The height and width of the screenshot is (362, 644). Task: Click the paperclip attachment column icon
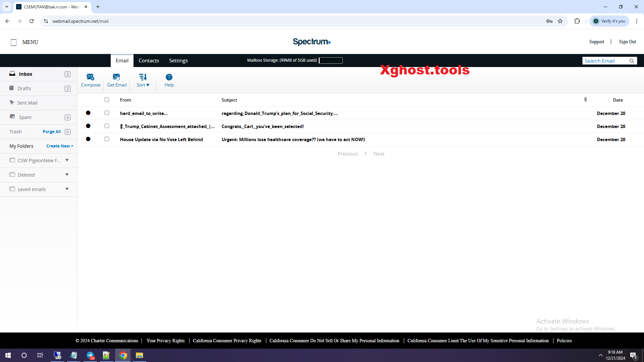(x=586, y=100)
